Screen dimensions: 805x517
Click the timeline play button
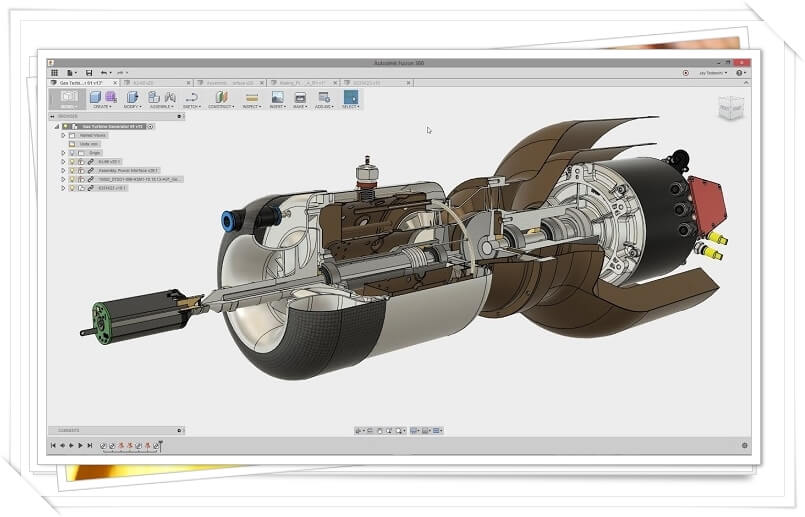pyautogui.click(x=80, y=445)
